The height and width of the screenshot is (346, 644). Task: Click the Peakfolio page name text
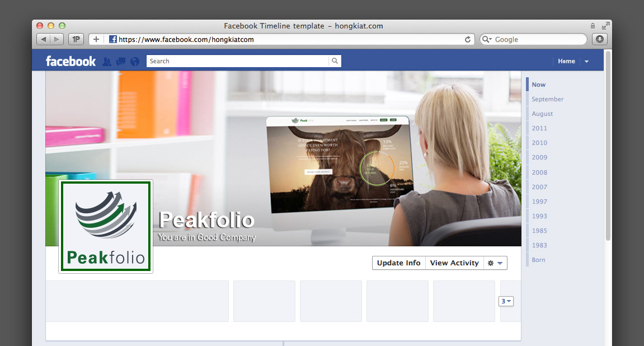point(206,220)
